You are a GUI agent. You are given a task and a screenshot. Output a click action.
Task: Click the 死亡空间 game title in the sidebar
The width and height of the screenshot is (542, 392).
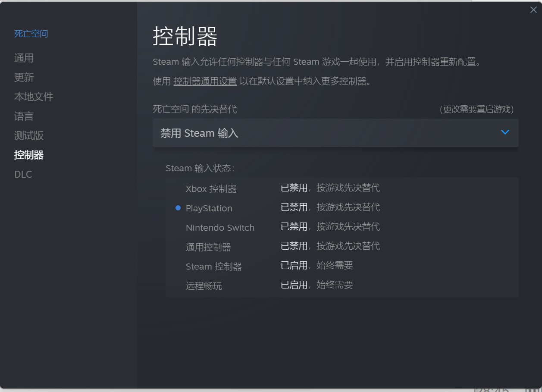[x=31, y=34]
